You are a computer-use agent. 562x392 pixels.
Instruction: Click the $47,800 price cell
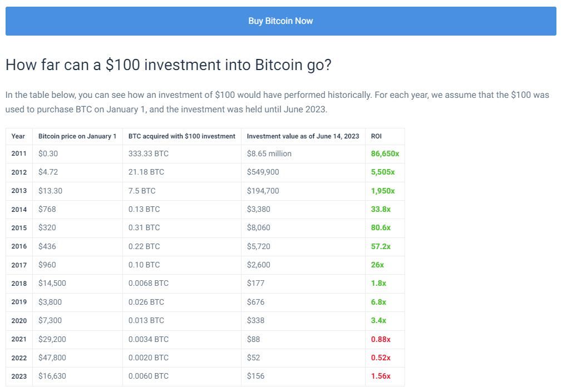52,358
